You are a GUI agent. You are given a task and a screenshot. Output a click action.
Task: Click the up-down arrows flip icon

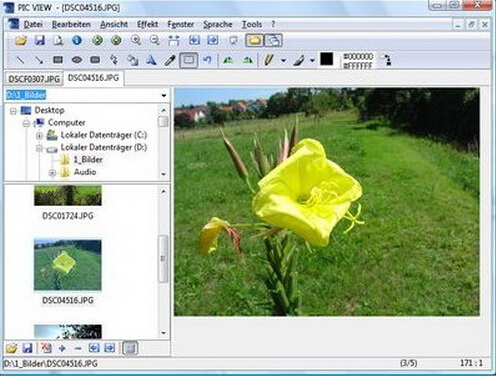point(114,60)
